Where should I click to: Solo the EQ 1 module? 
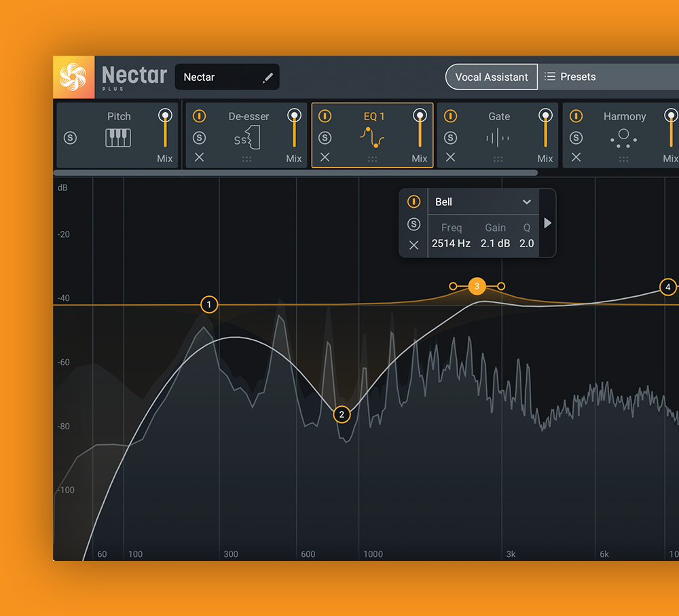click(x=325, y=138)
